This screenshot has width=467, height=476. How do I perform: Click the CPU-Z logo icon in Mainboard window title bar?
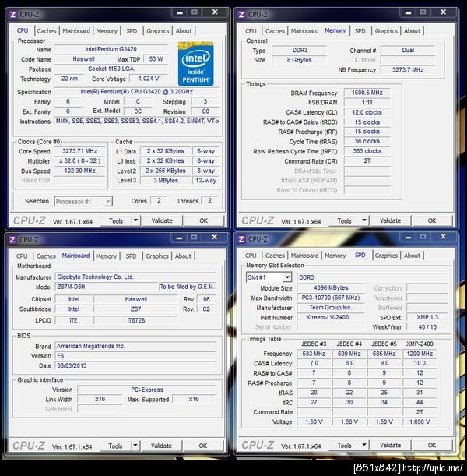tap(12, 239)
